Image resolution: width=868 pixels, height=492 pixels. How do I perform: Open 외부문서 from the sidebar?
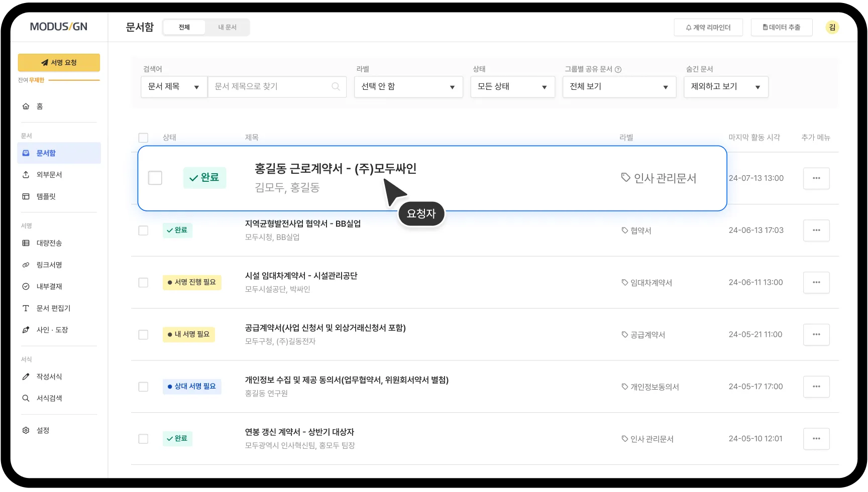(x=48, y=174)
